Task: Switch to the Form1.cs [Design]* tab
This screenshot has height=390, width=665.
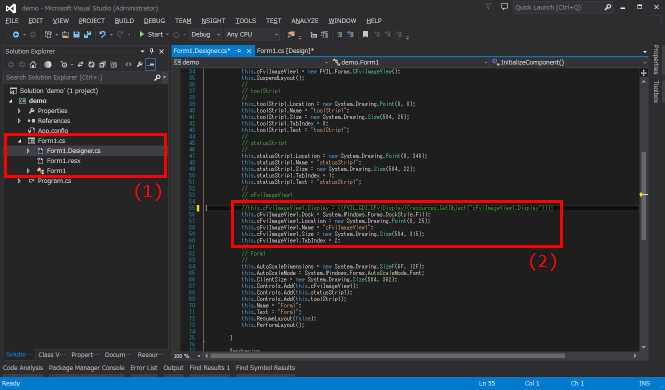Action: click(285, 51)
